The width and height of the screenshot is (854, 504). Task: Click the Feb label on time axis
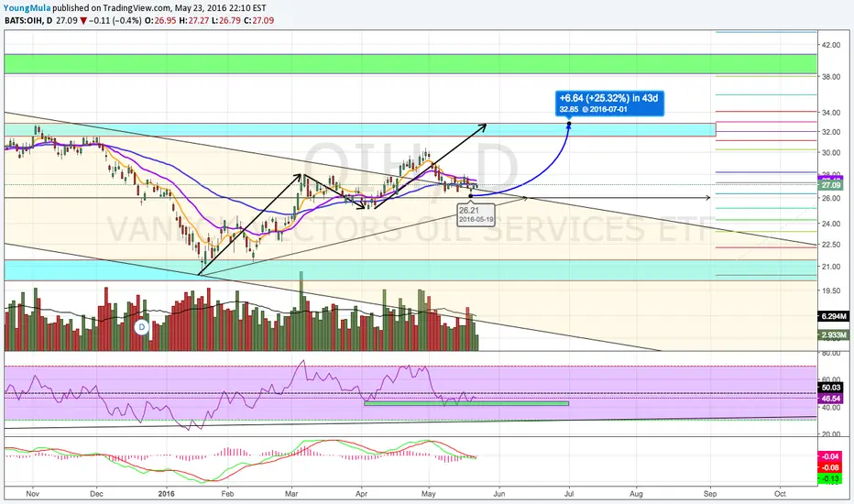pyautogui.click(x=227, y=494)
